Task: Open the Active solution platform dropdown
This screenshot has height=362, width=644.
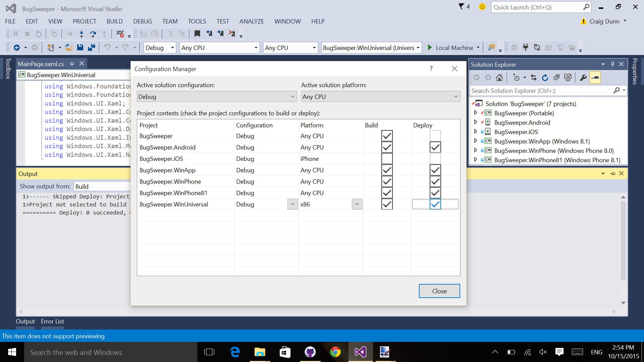Action: [380, 97]
